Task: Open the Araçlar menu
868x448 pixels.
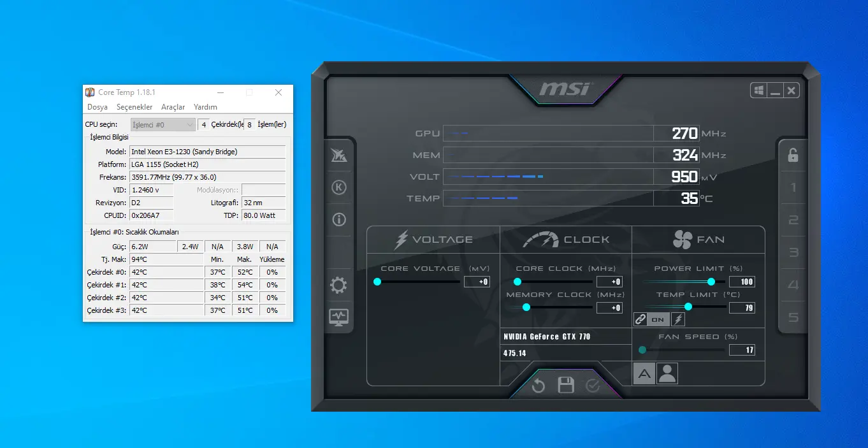Action: pos(173,107)
